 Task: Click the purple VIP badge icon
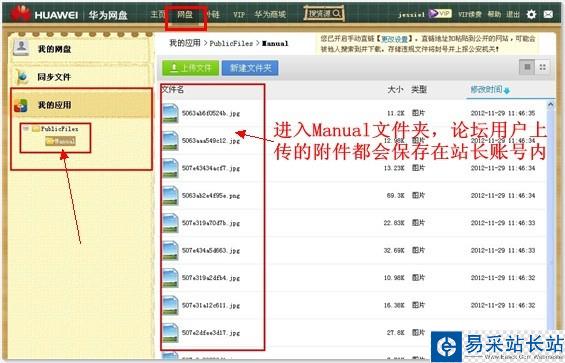point(440,14)
